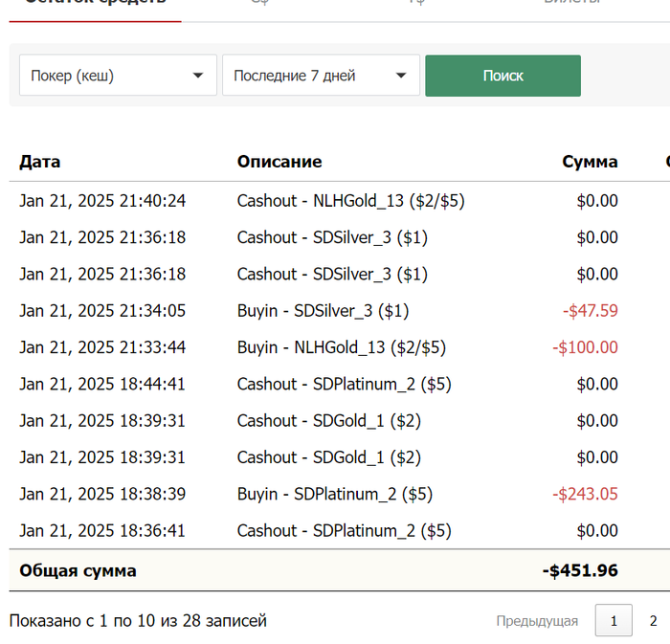Select page 1 in pagination
The width and height of the screenshot is (670, 644).
pyautogui.click(x=614, y=621)
